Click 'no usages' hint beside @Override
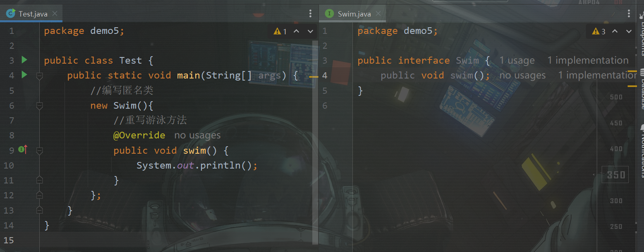 [197, 136]
